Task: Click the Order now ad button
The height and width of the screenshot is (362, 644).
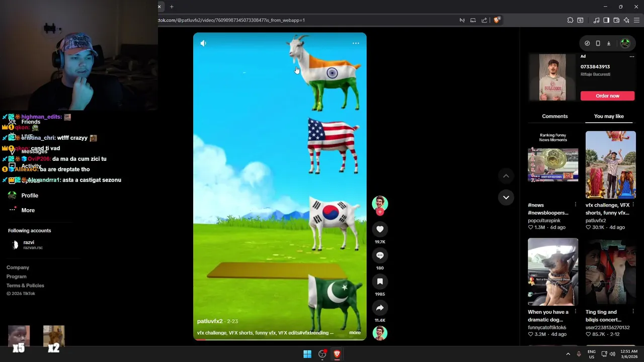Action: tap(607, 96)
